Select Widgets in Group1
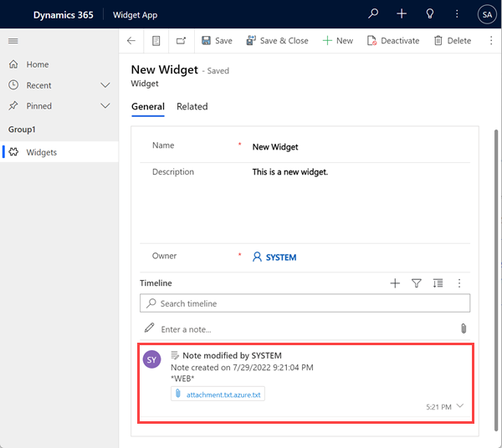 59,152
